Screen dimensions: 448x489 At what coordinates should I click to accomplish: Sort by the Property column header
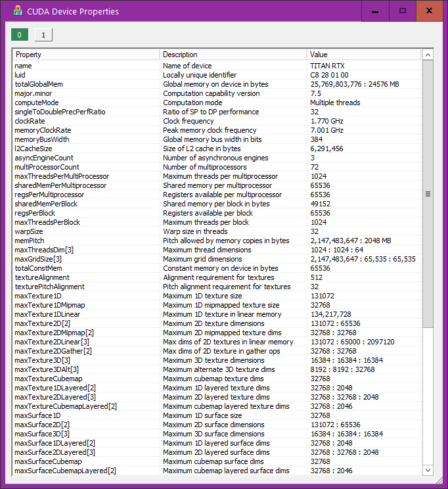pos(86,55)
